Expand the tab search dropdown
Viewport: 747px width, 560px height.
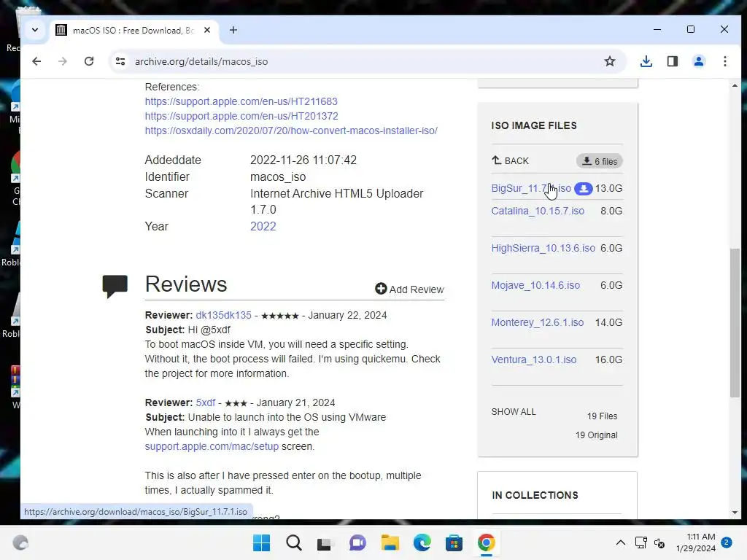[35, 30]
